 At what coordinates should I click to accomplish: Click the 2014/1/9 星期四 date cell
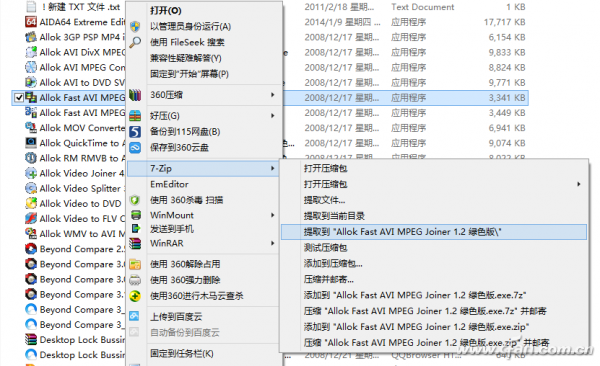342,22
